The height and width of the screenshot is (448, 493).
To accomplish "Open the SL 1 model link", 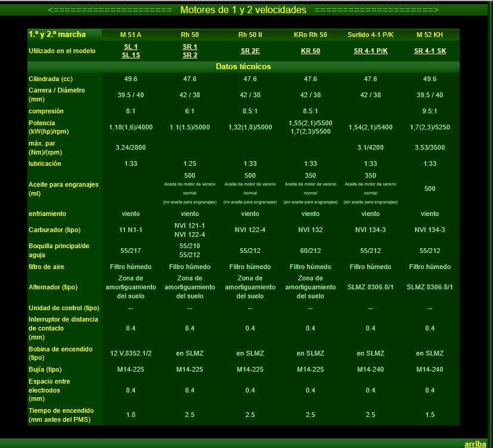I will click(x=131, y=47).
